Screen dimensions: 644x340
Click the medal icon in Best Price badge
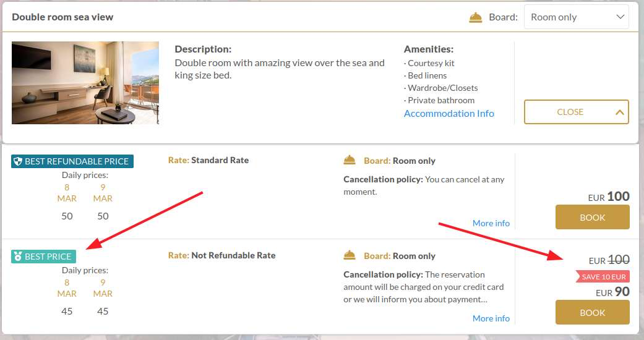pos(18,257)
